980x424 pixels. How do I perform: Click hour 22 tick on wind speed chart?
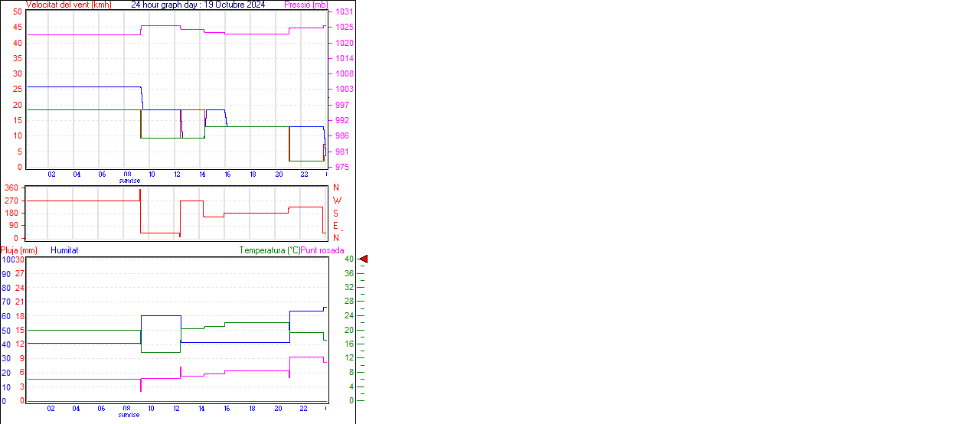click(x=304, y=174)
